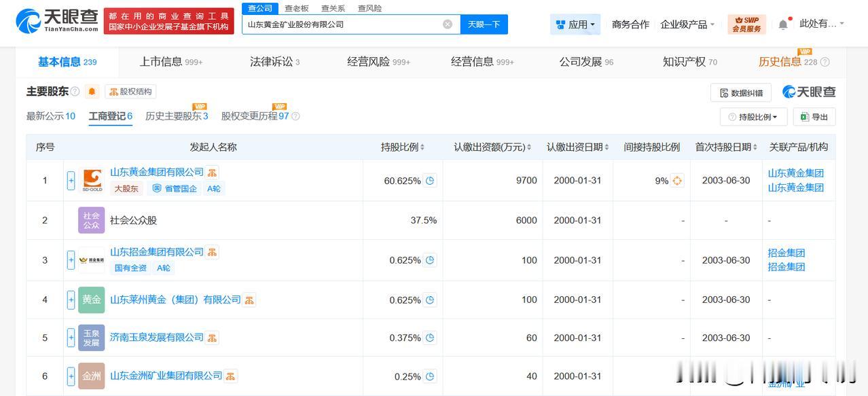This screenshot has width=868, height=396.
Task: Expand row 5 济南玉泉发展 with plus
Action: click(71, 338)
